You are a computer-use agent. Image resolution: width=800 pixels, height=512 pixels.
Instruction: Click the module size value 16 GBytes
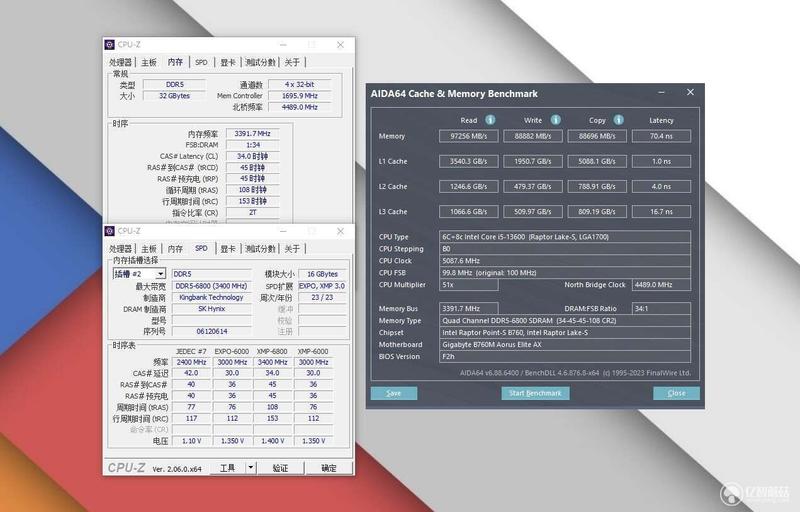[x=322, y=274]
